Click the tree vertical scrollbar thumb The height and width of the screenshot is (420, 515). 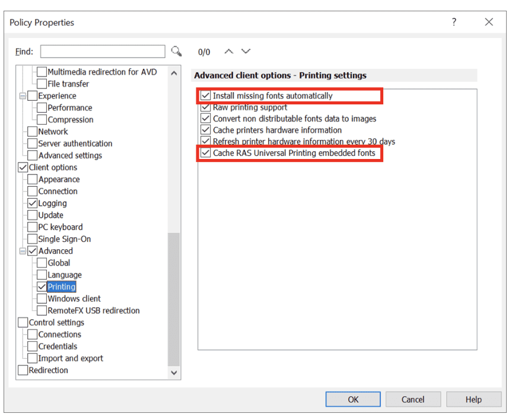[x=174, y=297]
